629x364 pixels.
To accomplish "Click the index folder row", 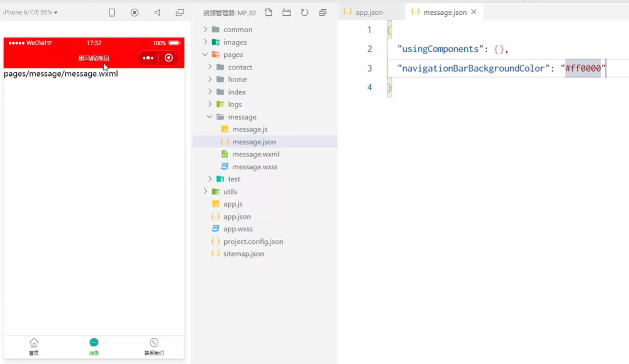I will 265,92.
